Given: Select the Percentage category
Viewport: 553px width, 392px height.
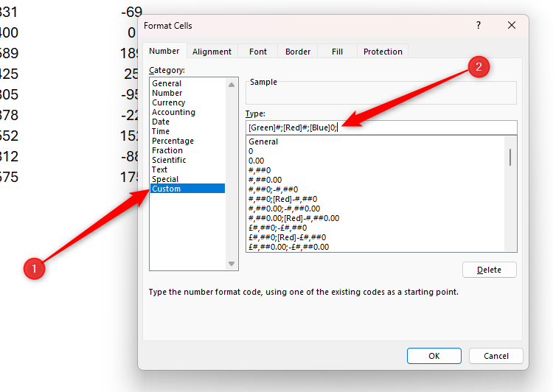Looking at the screenshot, I should 173,141.
